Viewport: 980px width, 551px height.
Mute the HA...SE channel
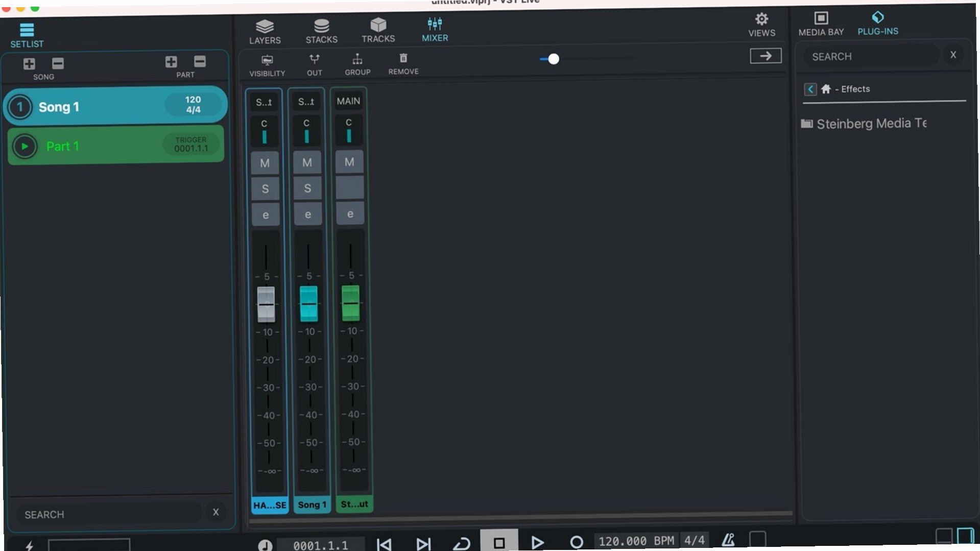(265, 163)
